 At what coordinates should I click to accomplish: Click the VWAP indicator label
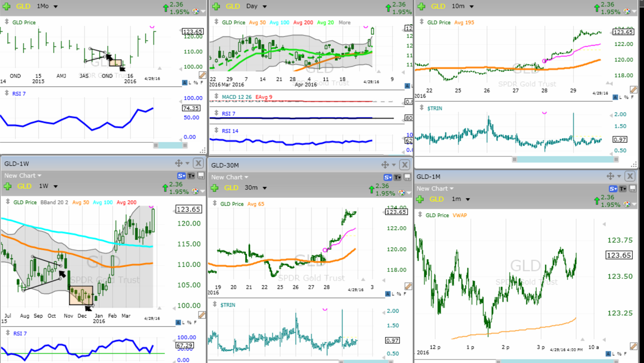pyautogui.click(x=460, y=215)
